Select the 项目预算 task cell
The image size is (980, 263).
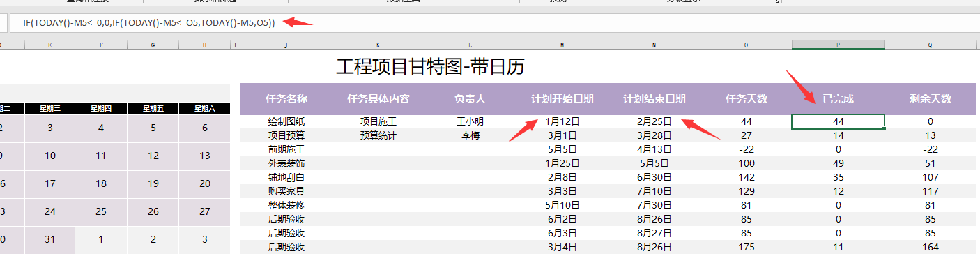click(x=286, y=135)
